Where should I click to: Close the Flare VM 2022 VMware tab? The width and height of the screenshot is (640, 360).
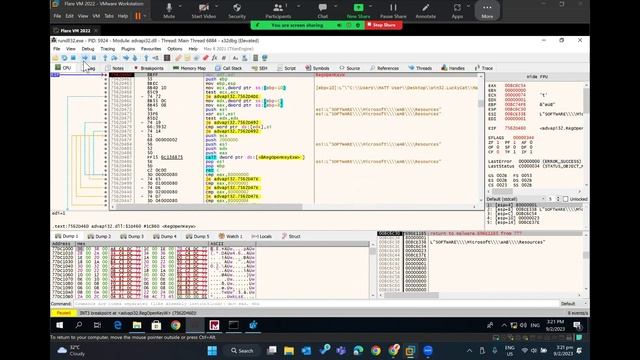[96, 31]
